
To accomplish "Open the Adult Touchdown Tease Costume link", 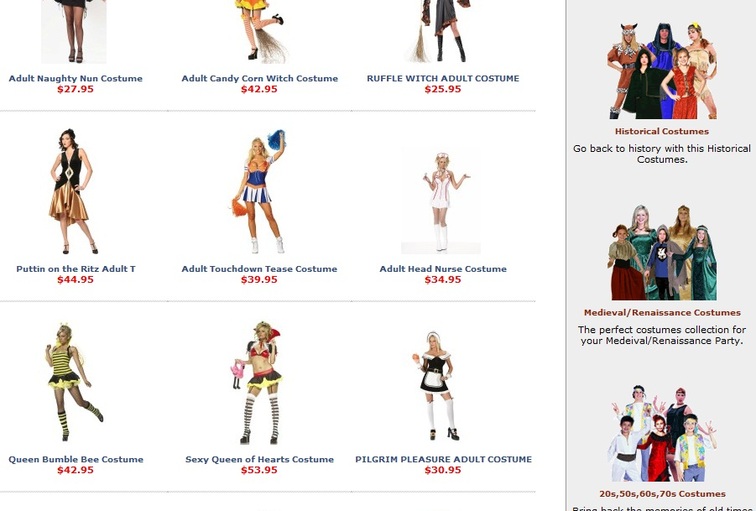I will click(259, 269).
